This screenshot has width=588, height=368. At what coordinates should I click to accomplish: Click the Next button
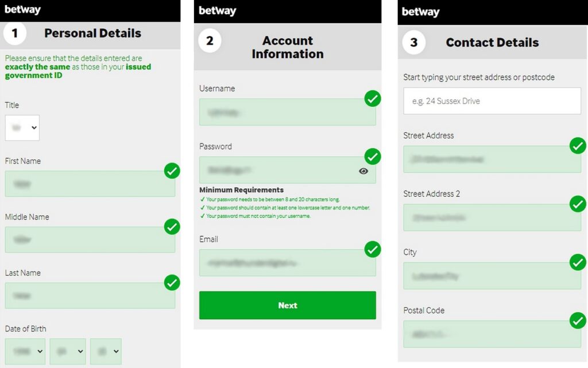[287, 305]
